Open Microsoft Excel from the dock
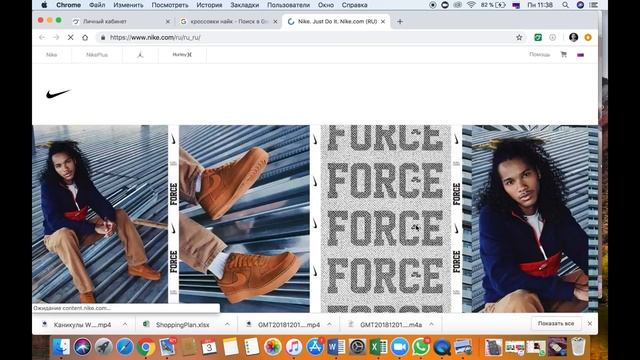Viewport: 640px width, 360px height. point(378,347)
